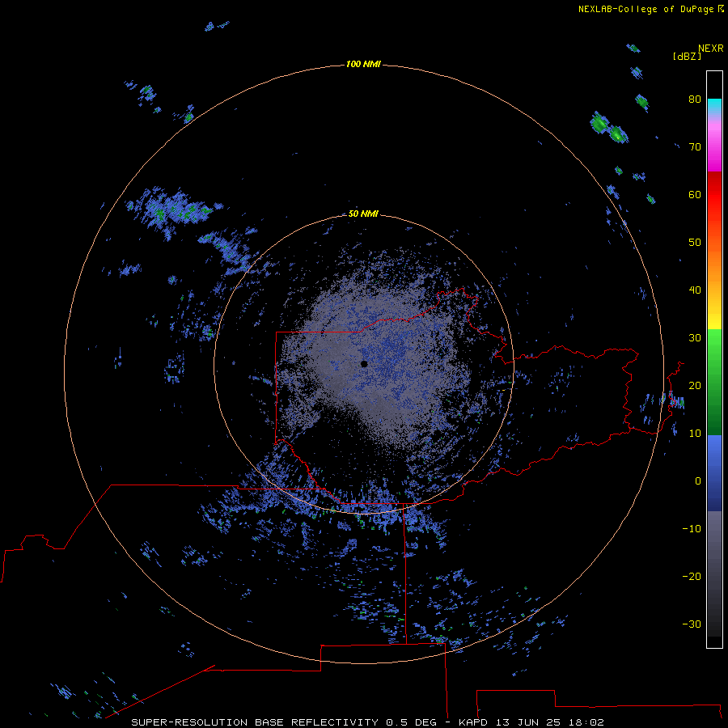The height and width of the screenshot is (728, 728).
Task: Click the 80 dBZ scale value
Action: coord(695,99)
